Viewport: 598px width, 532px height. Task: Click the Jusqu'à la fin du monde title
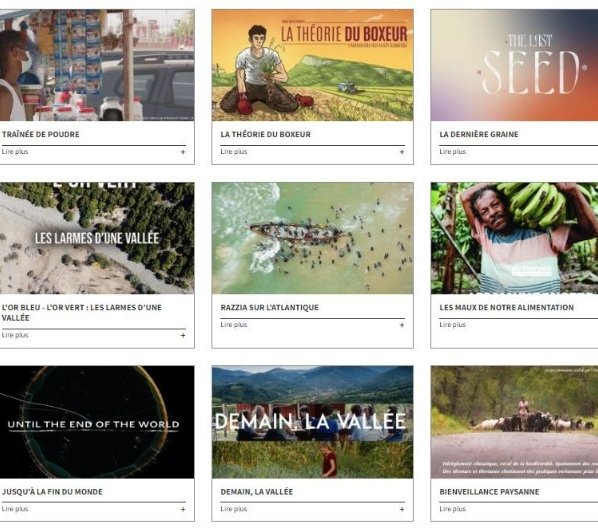pyautogui.click(x=52, y=492)
